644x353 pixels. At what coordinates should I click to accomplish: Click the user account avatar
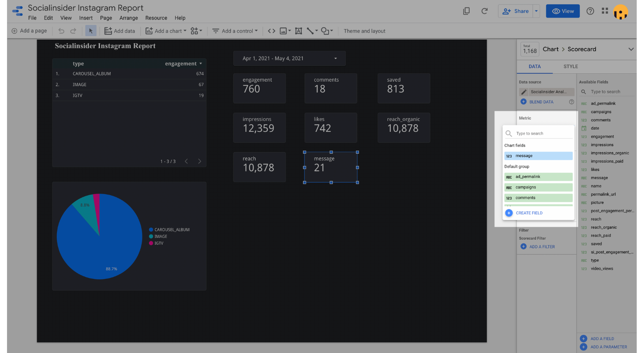click(621, 11)
